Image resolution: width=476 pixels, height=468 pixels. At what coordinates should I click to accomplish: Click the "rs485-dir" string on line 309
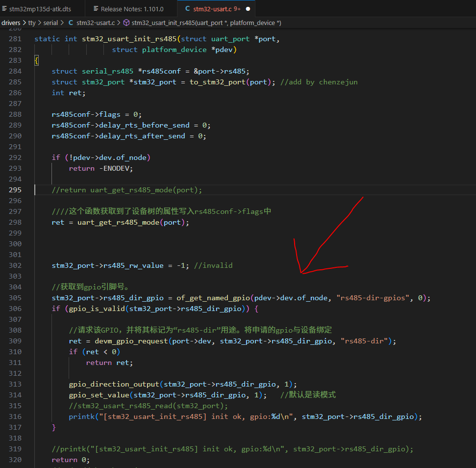click(x=364, y=341)
